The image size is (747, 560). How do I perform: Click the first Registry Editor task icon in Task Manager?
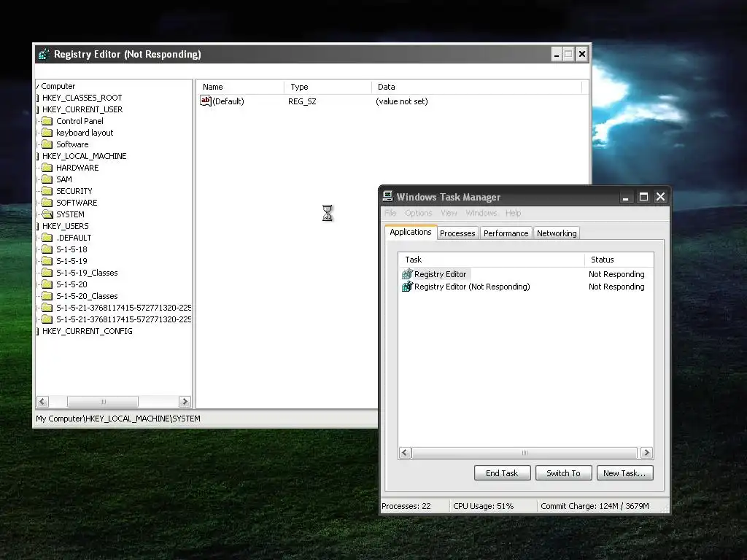407,274
